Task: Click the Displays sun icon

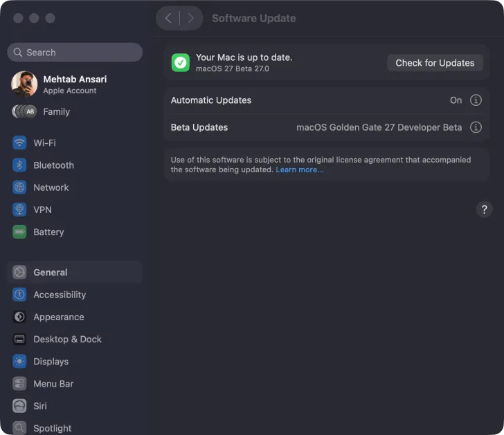Action: pos(19,361)
